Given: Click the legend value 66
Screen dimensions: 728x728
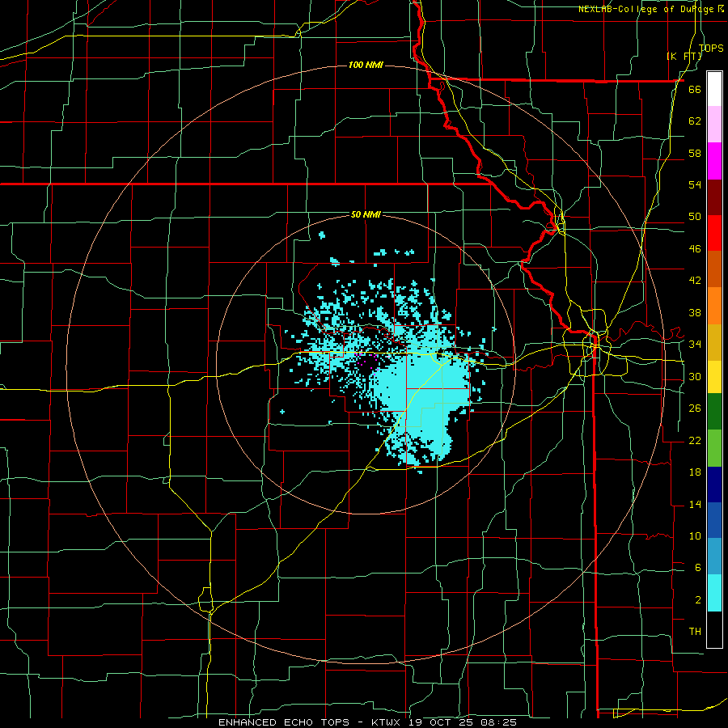Looking at the screenshot, I should point(695,89).
